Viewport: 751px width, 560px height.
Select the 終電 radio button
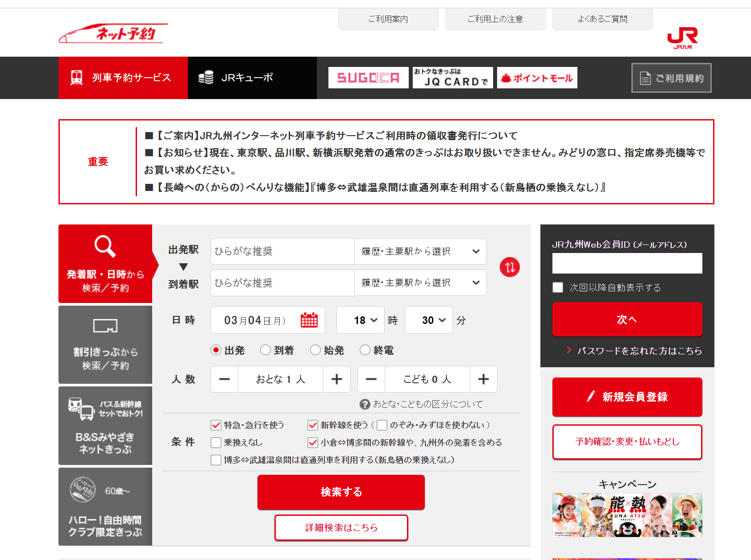point(365,350)
